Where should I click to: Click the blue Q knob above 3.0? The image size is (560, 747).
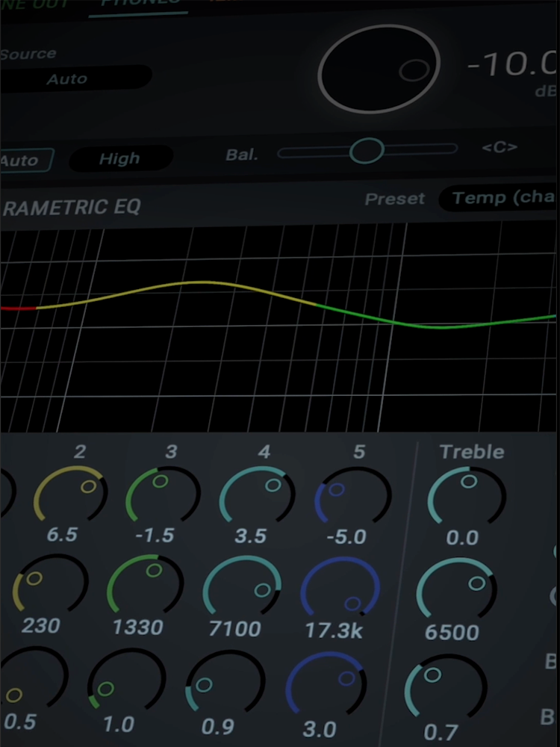pyautogui.click(x=326, y=682)
